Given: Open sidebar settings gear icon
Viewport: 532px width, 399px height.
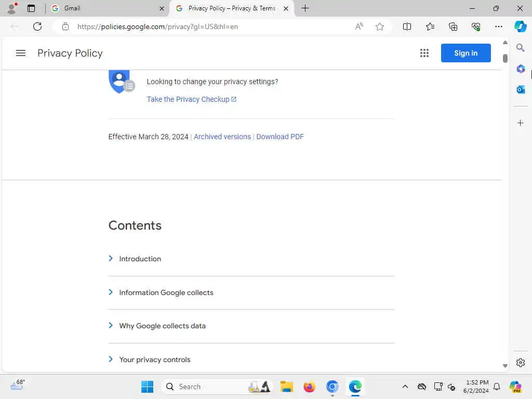Looking at the screenshot, I should click(521, 363).
